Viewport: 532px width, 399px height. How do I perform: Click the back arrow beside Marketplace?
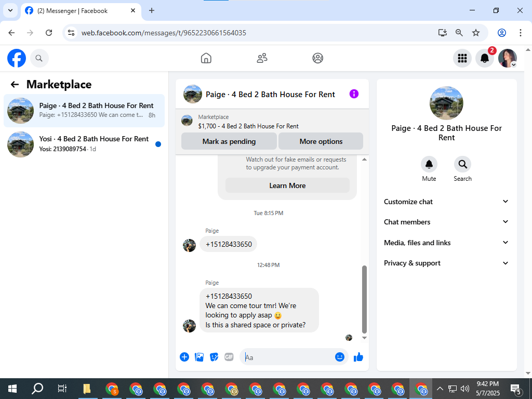point(15,85)
